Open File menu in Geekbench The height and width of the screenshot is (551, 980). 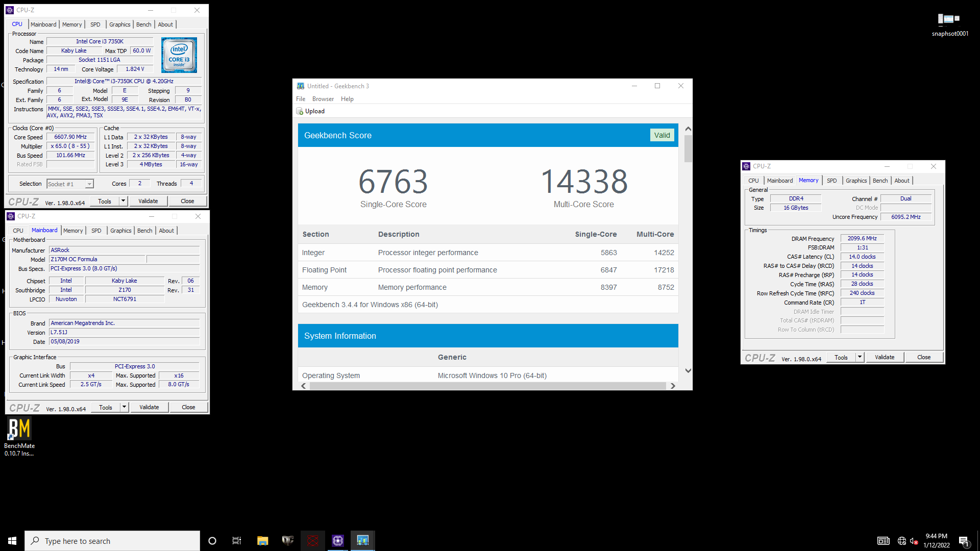[301, 99]
